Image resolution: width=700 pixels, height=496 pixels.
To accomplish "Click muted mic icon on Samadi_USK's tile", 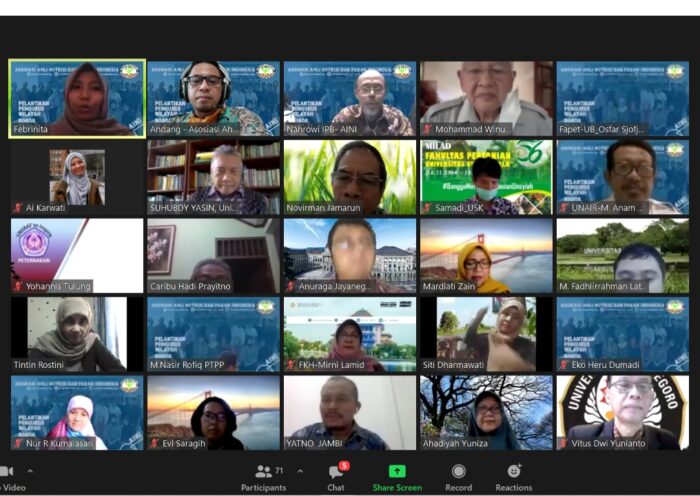I will (428, 207).
